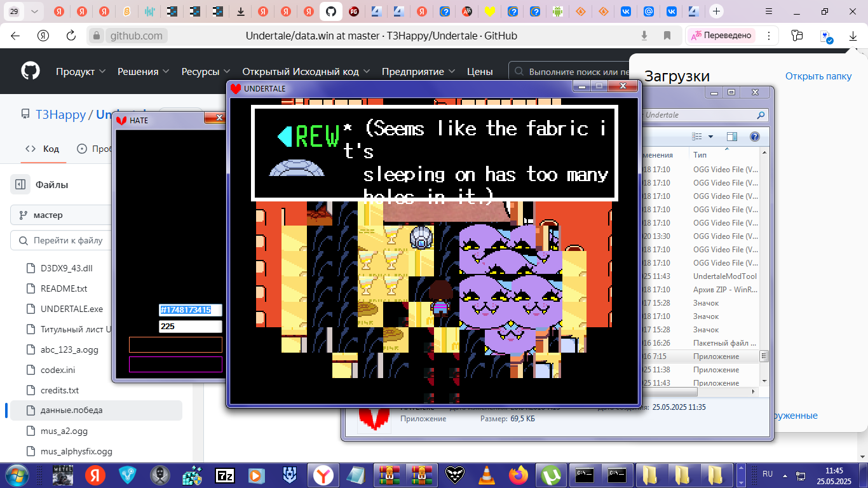The height and width of the screenshot is (488, 868).
Task: Click Открыть папку in Загрузки panel
Action: tap(818, 76)
